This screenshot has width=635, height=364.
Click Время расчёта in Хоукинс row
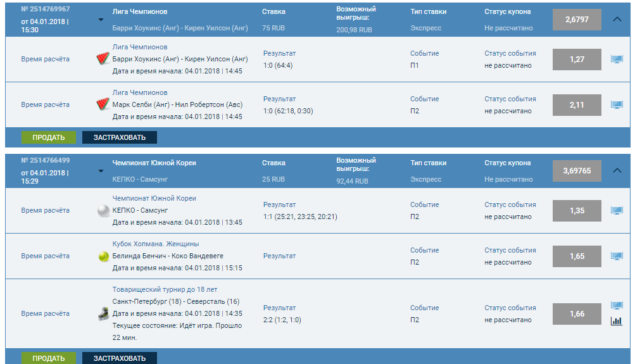[46, 59]
